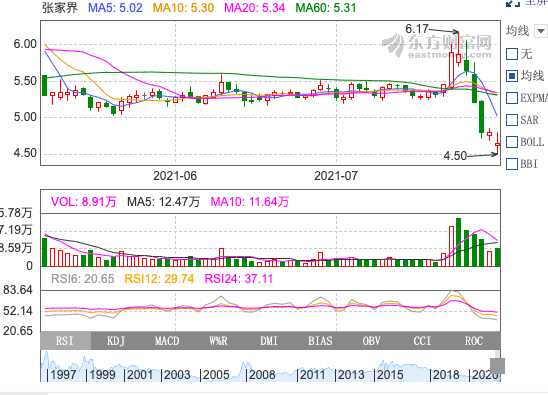Screen dimensions: 548x395
Task: Click the 6.17 high candlestick
Action: tap(458, 49)
